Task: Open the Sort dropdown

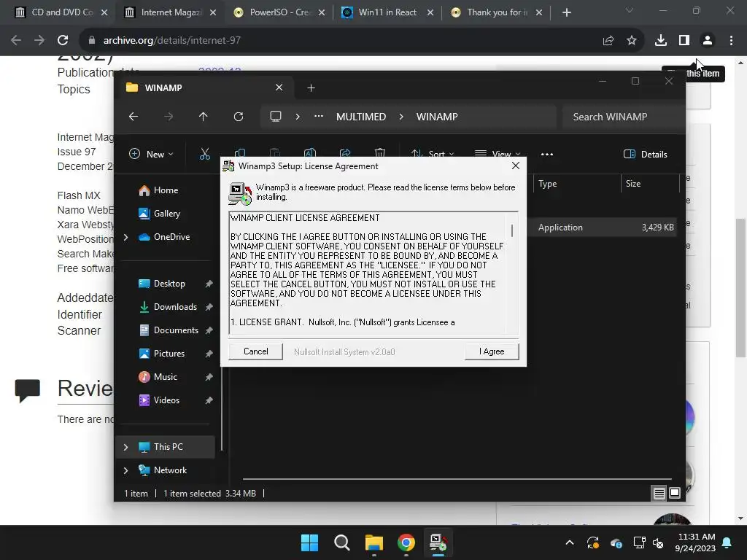Action: [x=433, y=154]
